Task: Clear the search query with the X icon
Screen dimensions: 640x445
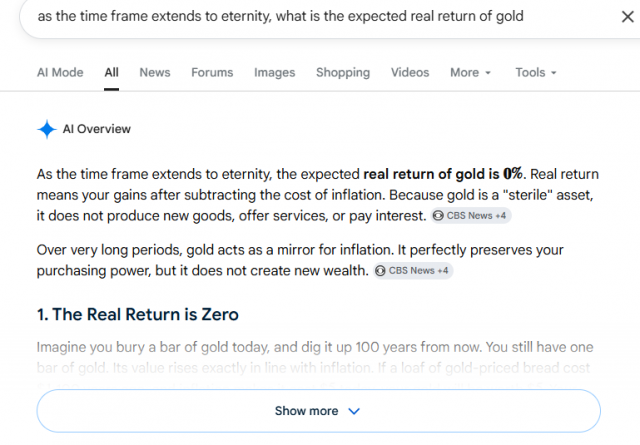Action: 627,17
